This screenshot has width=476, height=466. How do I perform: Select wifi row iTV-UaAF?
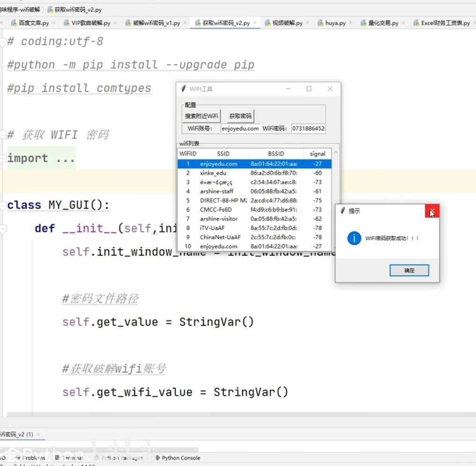pos(254,228)
